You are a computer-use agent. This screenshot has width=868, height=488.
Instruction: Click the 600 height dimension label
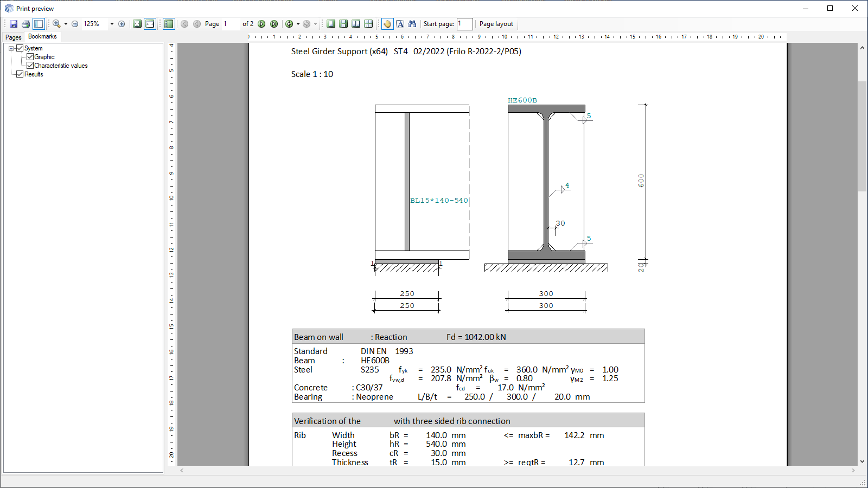(x=641, y=181)
